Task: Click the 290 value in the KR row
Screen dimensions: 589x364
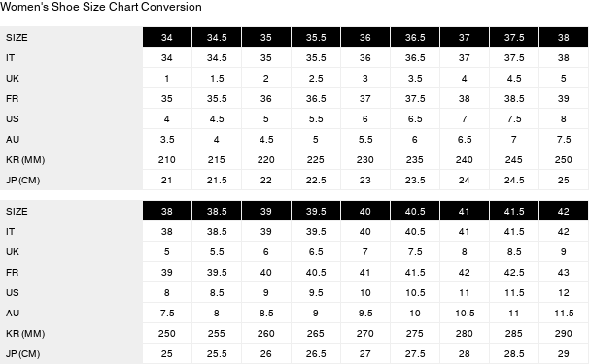Action: 564,334
